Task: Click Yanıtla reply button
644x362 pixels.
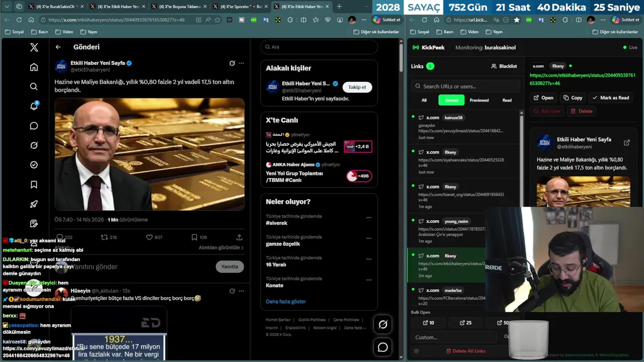Action: (229, 266)
